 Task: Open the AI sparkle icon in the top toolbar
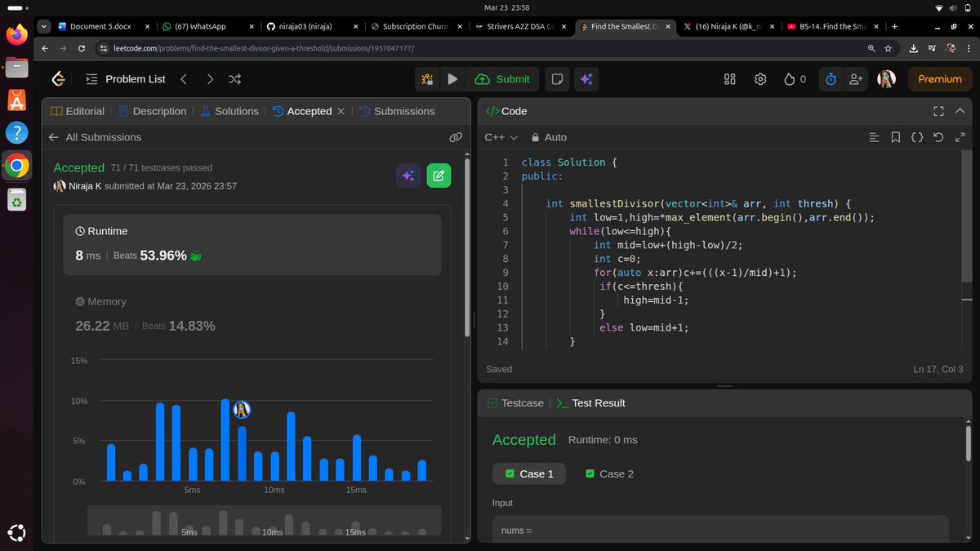[x=586, y=79]
